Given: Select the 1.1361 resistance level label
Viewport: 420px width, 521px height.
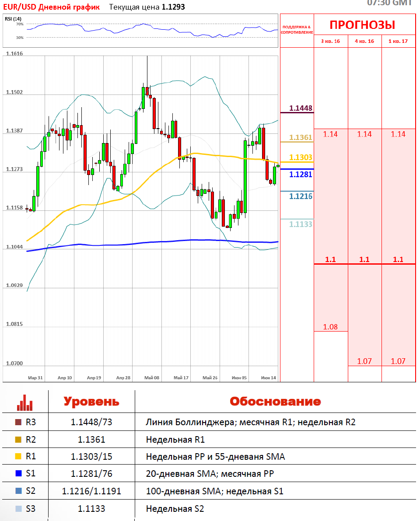Looking at the screenshot, I should click(x=301, y=137).
